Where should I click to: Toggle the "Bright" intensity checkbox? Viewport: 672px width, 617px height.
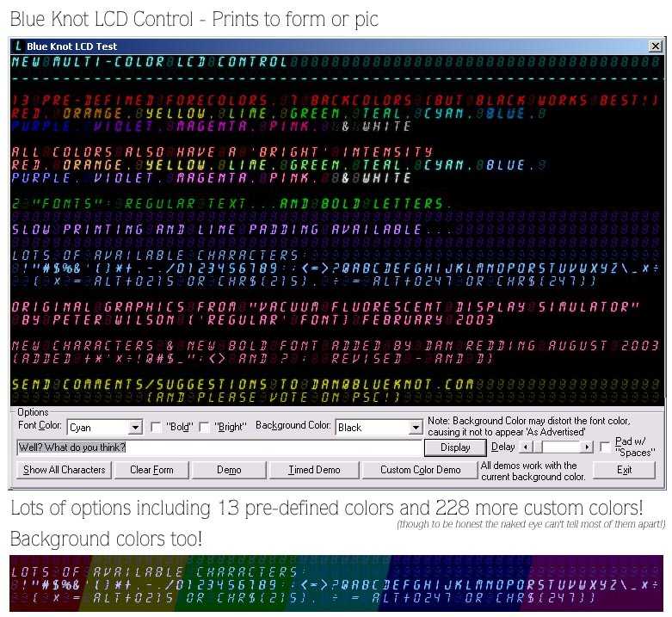pyautogui.click(x=205, y=427)
